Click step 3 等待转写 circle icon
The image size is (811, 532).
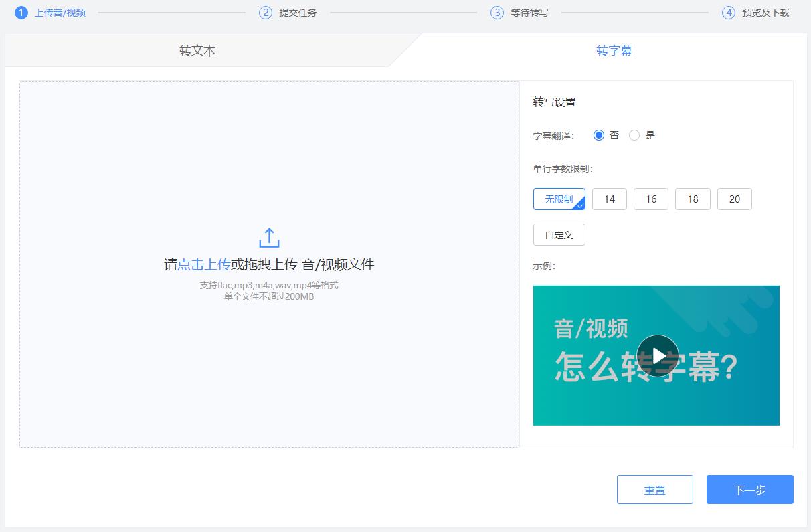(x=497, y=13)
